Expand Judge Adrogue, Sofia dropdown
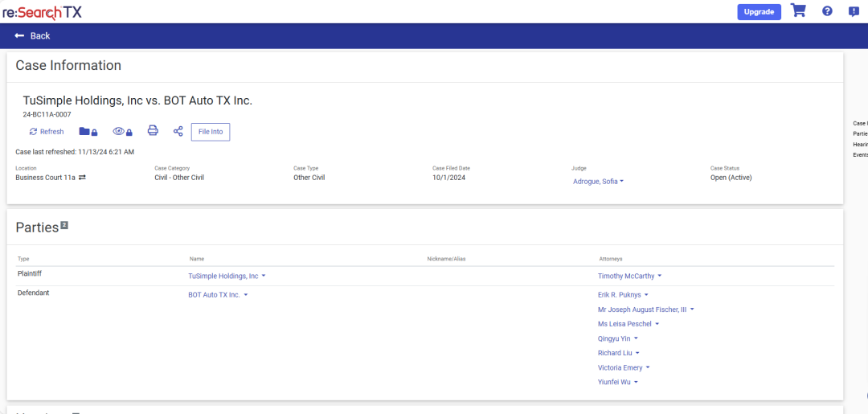 coord(599,182)
